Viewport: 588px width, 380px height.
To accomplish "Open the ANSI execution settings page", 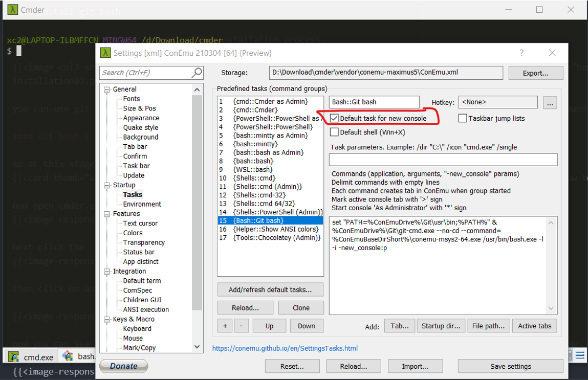I will 146,309.
